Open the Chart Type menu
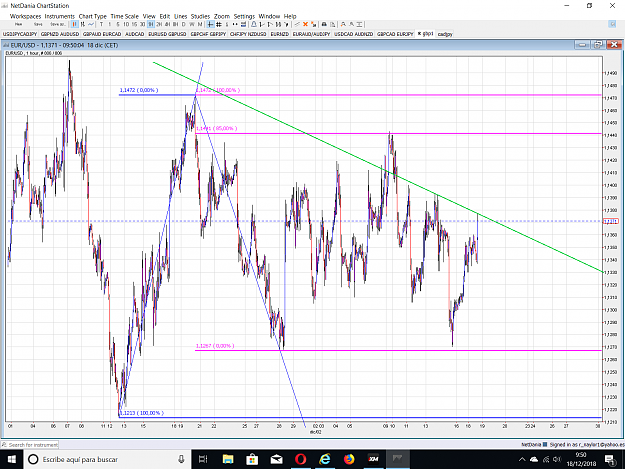This screenshot has width=625, height=469. pos(92,16)
